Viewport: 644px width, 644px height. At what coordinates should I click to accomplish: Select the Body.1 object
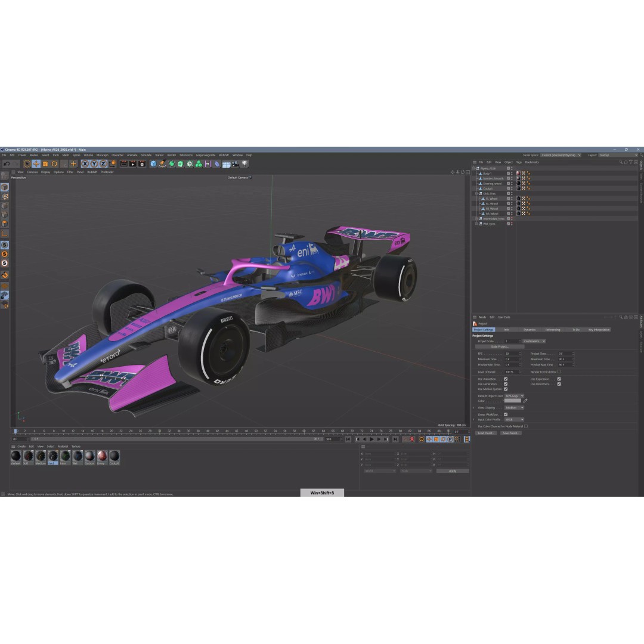[487, 174]
